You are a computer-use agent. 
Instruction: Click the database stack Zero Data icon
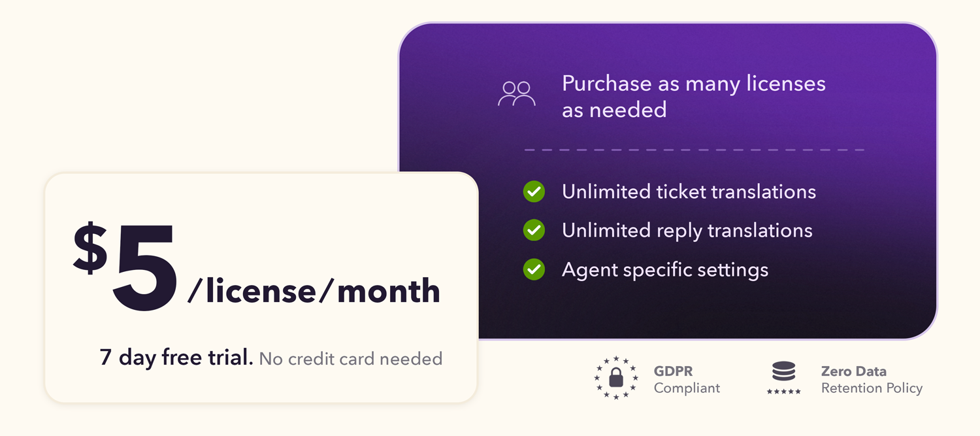pos(783,371)
